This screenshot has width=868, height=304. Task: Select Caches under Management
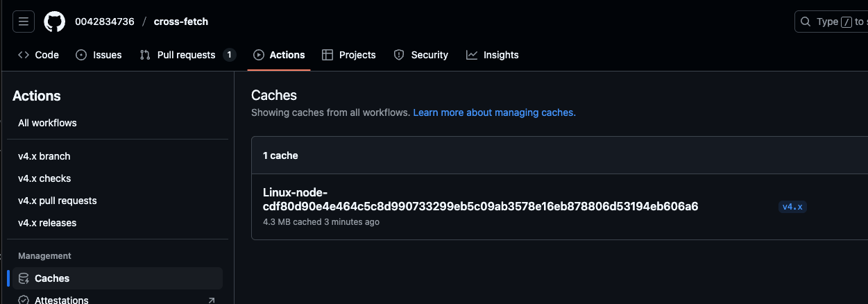coord(117,278)
